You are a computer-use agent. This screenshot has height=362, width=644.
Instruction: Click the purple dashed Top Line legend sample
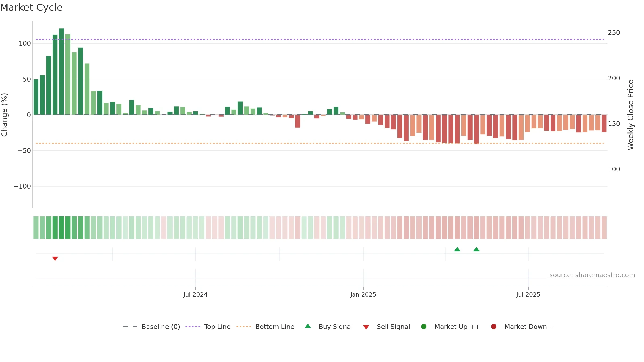coord(193,327)
